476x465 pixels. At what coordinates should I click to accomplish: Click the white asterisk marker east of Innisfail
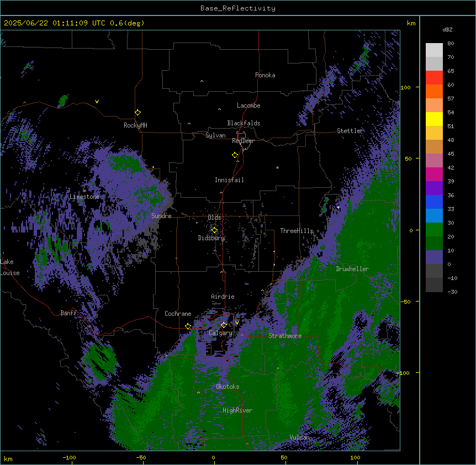click(277, 167)
